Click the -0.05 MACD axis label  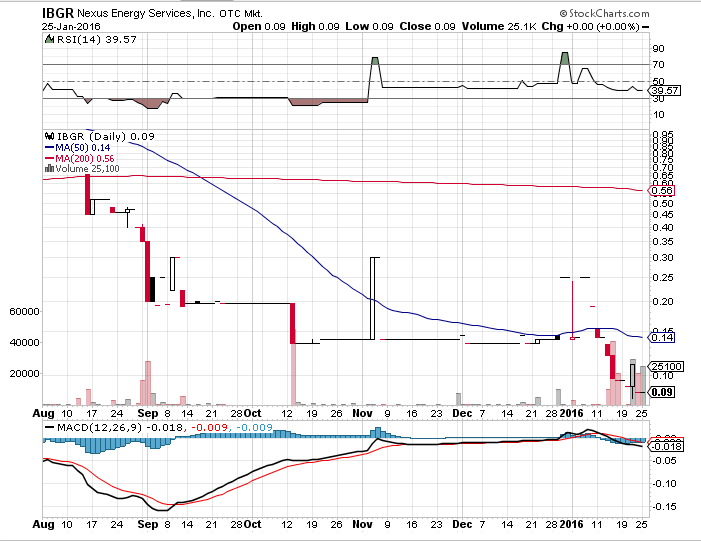pos(663,461)
